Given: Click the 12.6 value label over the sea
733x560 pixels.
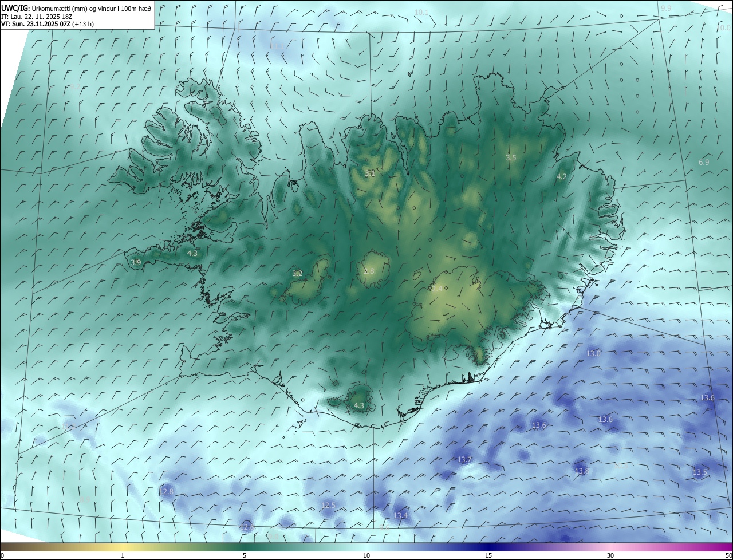Looking at the screenshot, I should click(x=247, y=527).
